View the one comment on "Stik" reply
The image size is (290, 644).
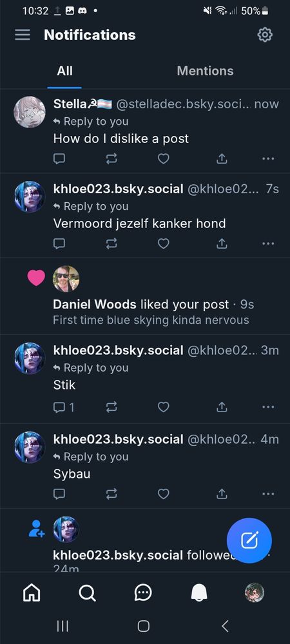coord(64,407)
